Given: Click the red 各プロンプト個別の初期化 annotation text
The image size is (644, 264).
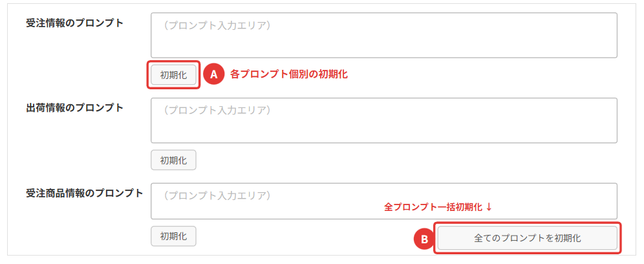Looking at the screenshot, I should coord(289,74).
